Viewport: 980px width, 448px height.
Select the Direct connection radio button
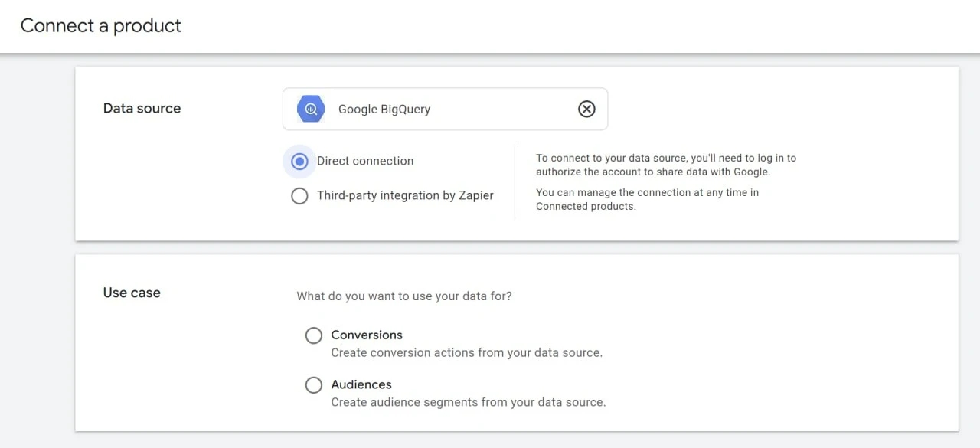300,161
